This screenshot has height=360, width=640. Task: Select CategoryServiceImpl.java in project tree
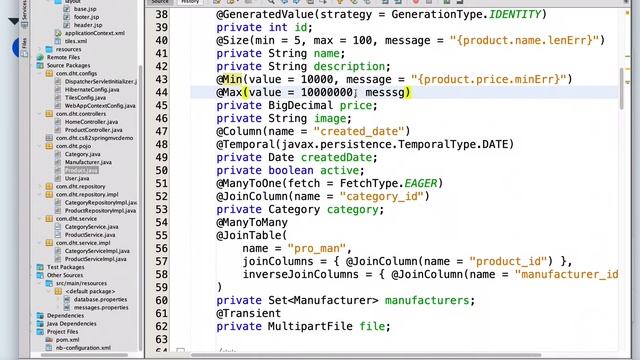(x=97, y=251)
